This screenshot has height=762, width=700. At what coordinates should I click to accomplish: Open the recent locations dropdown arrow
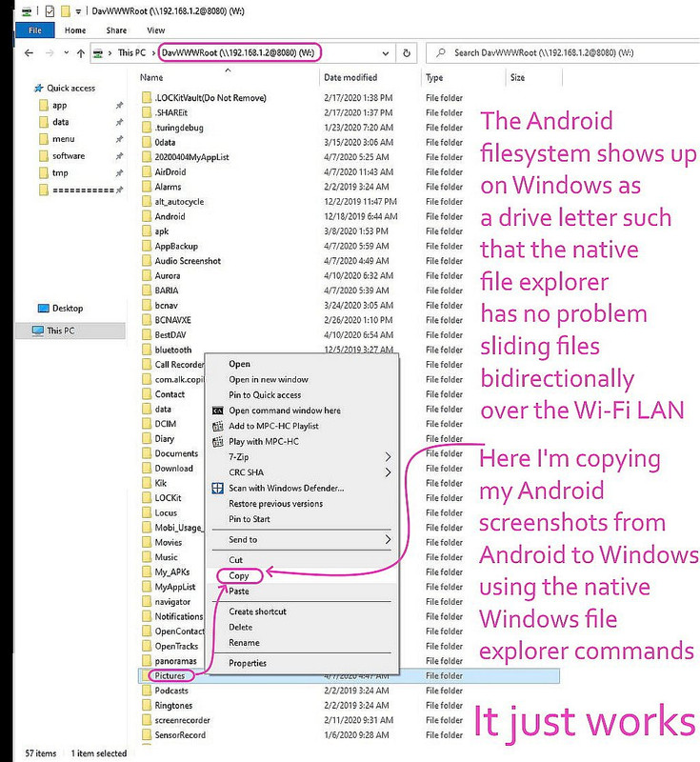click(66, 53)
